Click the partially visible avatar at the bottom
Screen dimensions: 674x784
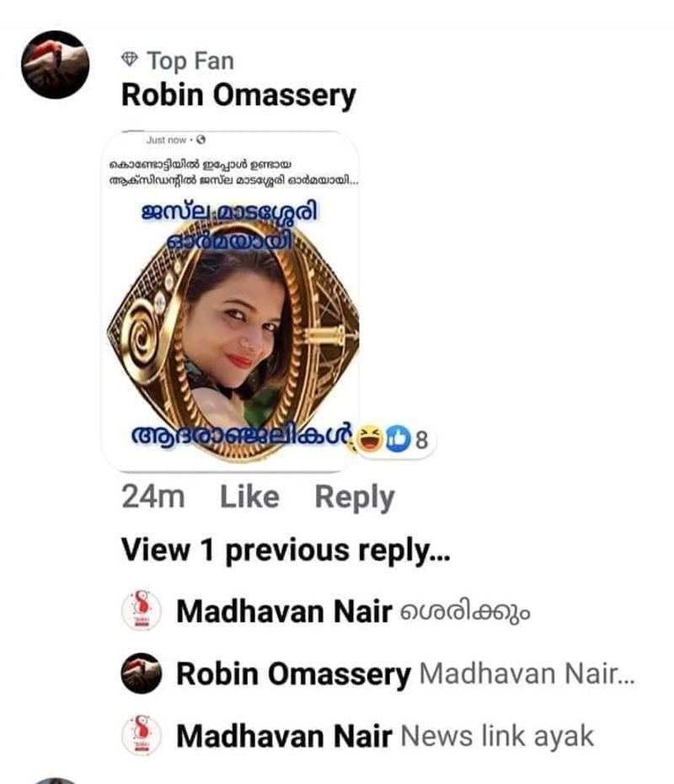[x=55, y=780]
